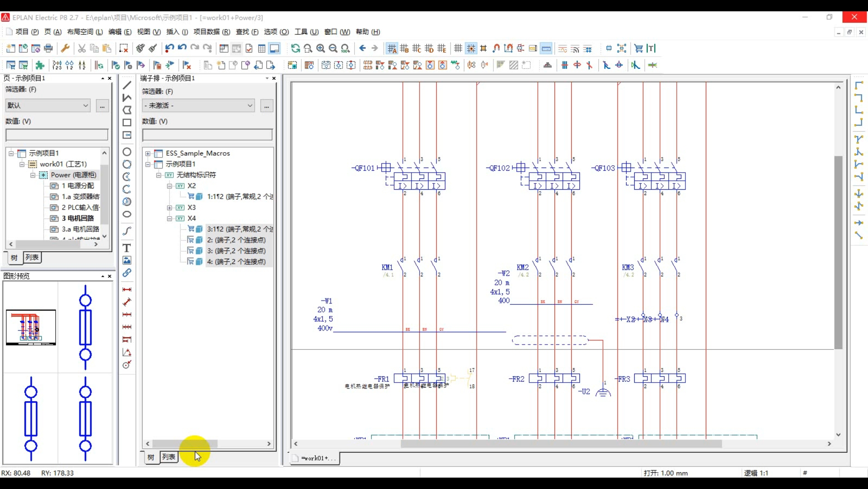Image resolution: width=868 pixels, height=489 pixels.
Task: Click the zoom in magnifier icon
Action: click(x=321, y=48)
